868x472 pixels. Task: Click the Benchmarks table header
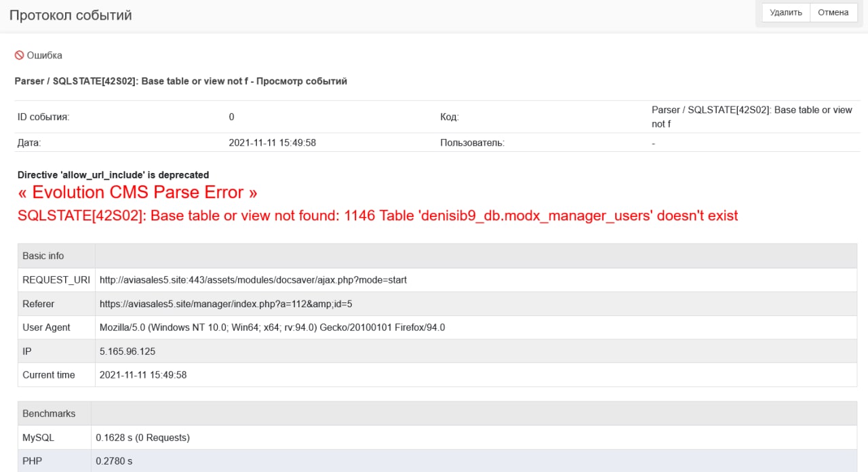(49, 413)
